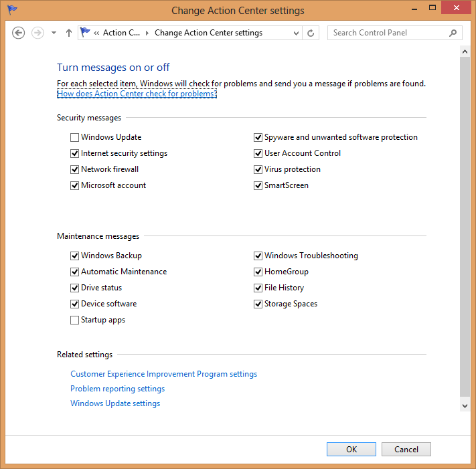
Task: Click the Action C... breadcrumb segment
Action: click(x=121, y=33)
